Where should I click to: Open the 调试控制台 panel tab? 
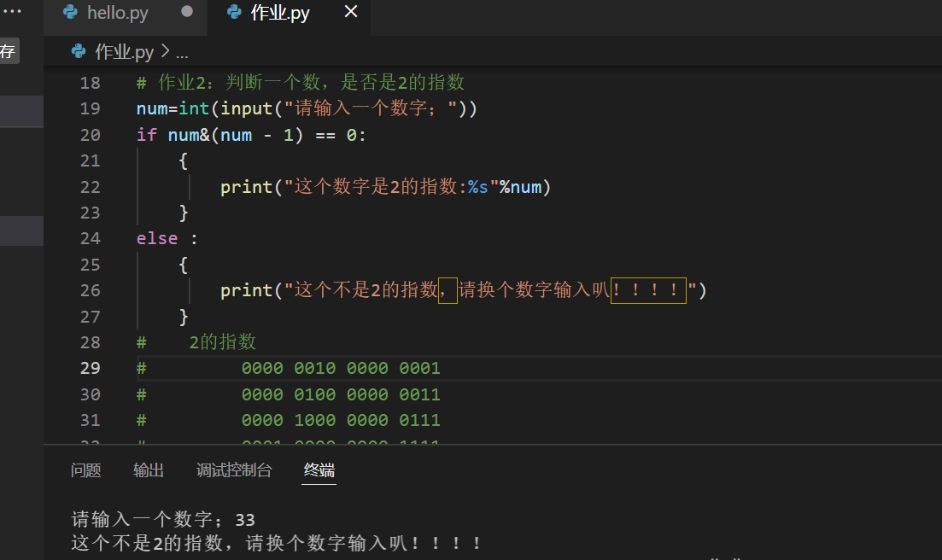pos(234,470)
